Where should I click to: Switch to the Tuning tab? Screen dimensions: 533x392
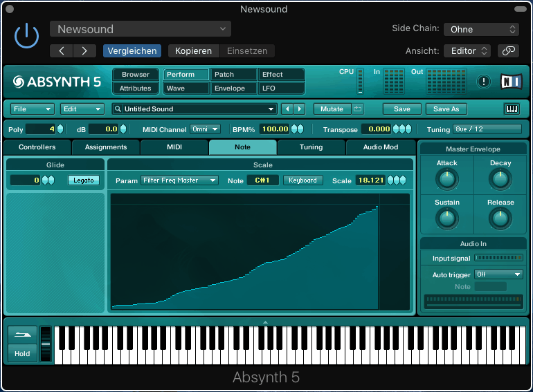pyautogui.click(x=311, y=147)
